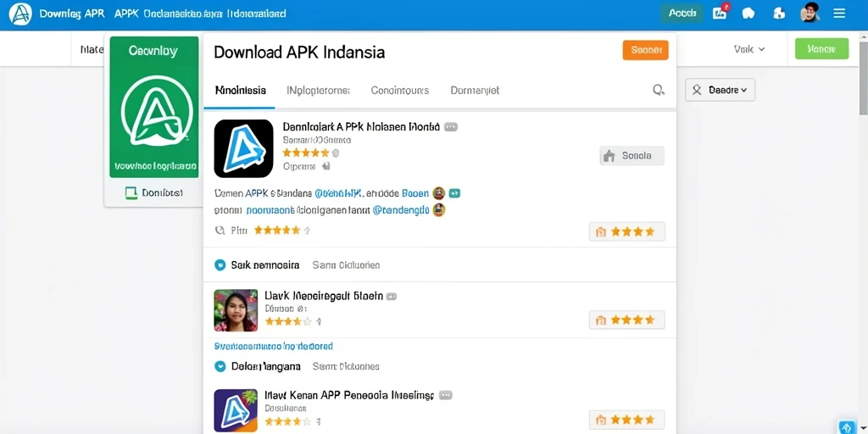This screenshot has width=868, height=434.
Task: Open the woman photo app thumbnail
Action: pyautogui.click(x=236, y=310)
